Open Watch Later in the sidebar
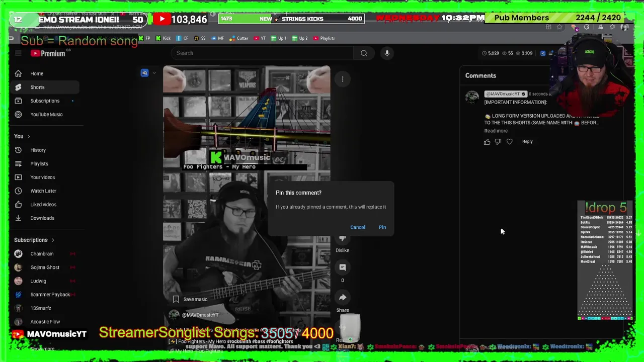 pyautogui.click(x=46, y=191)
